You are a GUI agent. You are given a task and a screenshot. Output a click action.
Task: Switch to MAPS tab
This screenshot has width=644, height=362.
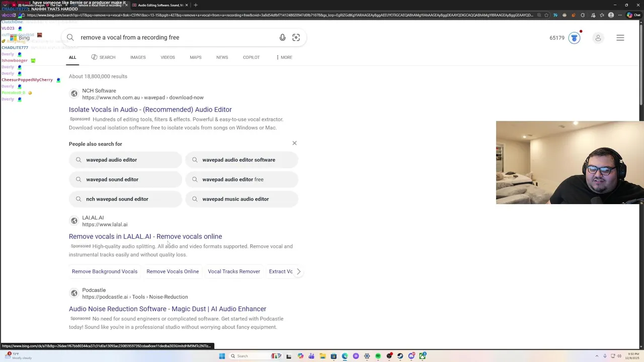pyautogui.click(x=196, y=57)
